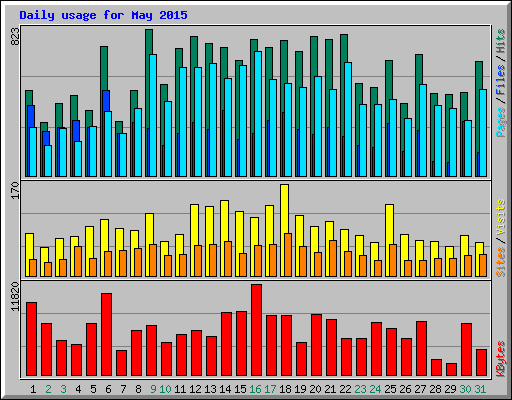Click day label '22' on the x-axis
Viewport: 512px width, 400px height.
(345, 389)
